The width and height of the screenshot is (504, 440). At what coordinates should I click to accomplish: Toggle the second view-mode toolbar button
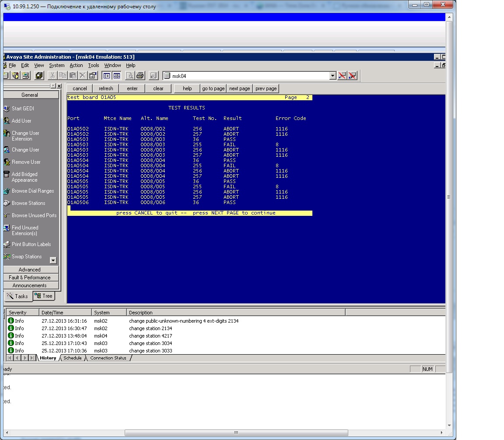coord(117,76)
